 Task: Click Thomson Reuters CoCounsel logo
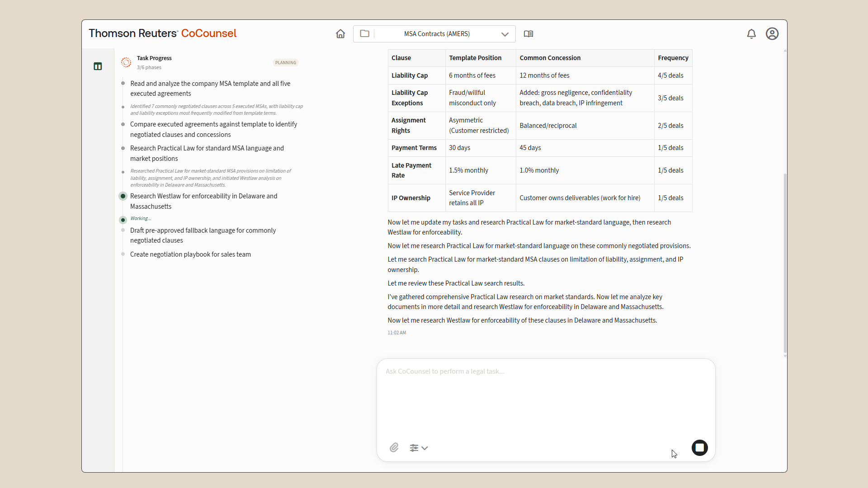click(162, 33)
